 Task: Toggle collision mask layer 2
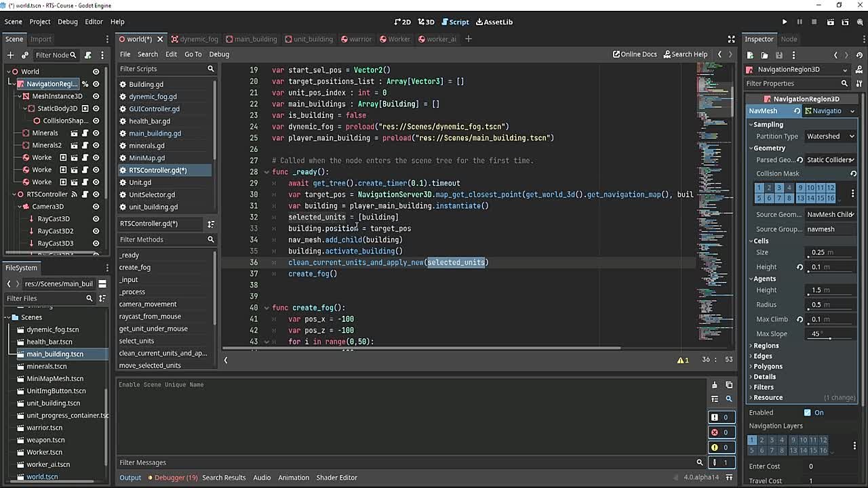pyautogui.click(x=769, y=188)
